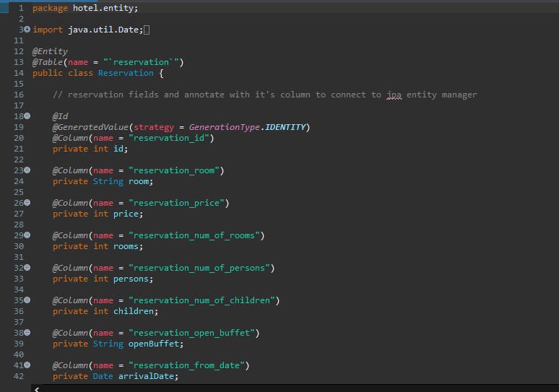Click the id field name
559x392 pixels.
tap(118, 149)
